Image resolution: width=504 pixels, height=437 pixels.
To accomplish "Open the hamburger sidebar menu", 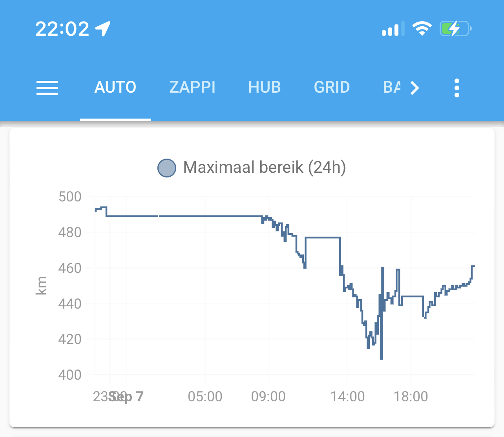I will [x=47, y=88].
